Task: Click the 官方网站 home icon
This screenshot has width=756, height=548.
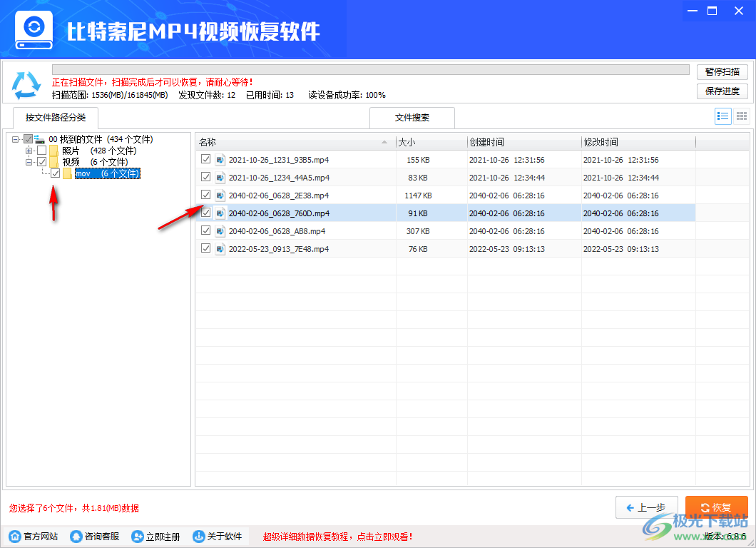Action: click(16, 537)
